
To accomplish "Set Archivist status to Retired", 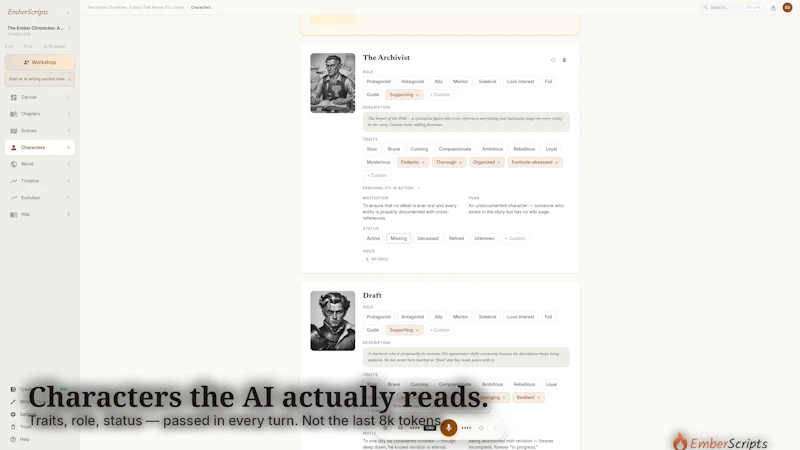I will click(456, 238).
